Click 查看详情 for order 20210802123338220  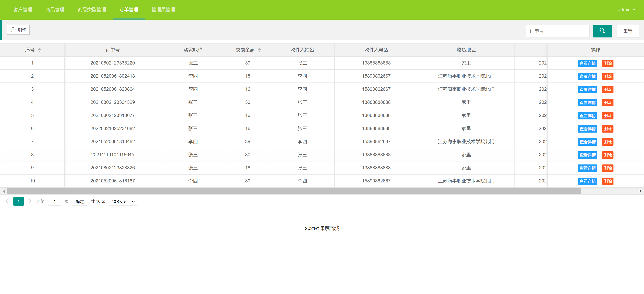tap(587, 63)
